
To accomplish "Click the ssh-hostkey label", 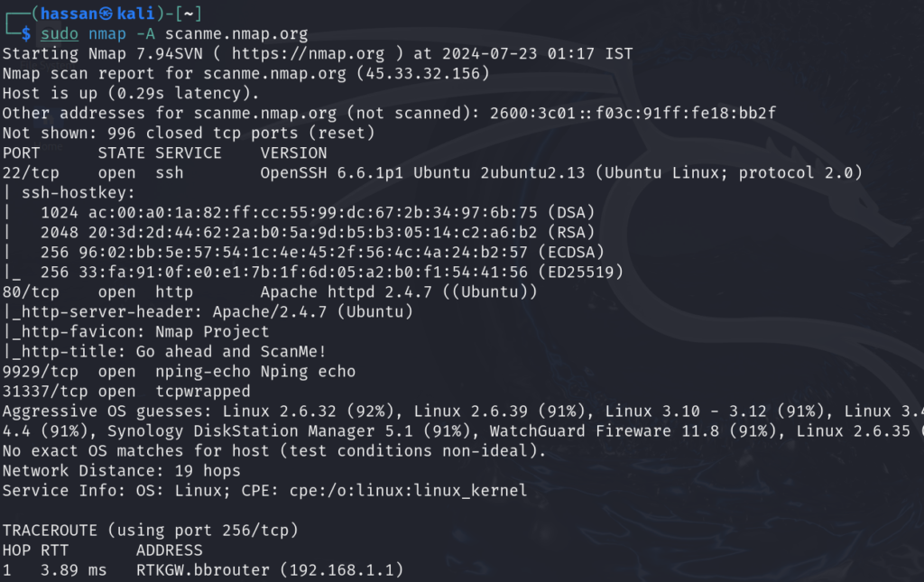I will [x=79, y=192].
